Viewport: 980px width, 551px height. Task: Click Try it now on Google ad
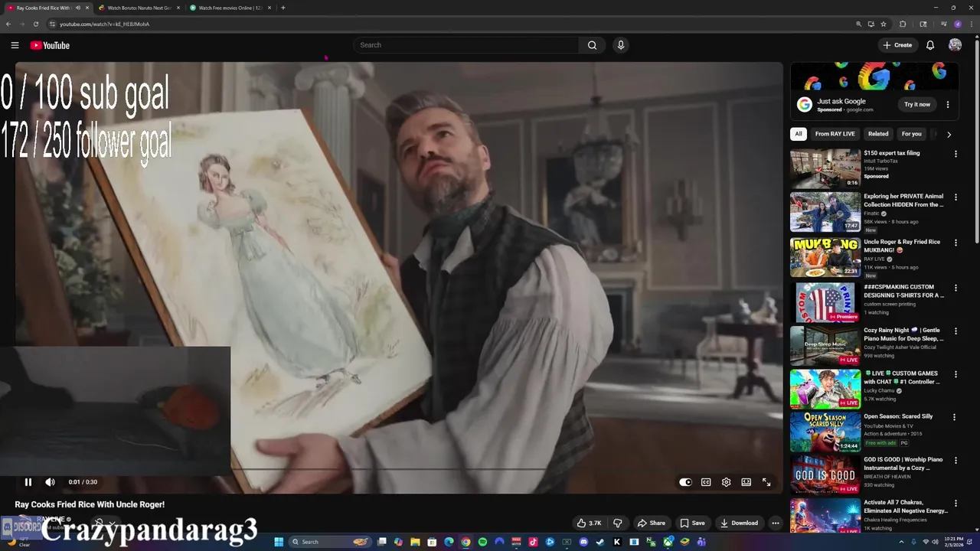click(x=917, y=105)
